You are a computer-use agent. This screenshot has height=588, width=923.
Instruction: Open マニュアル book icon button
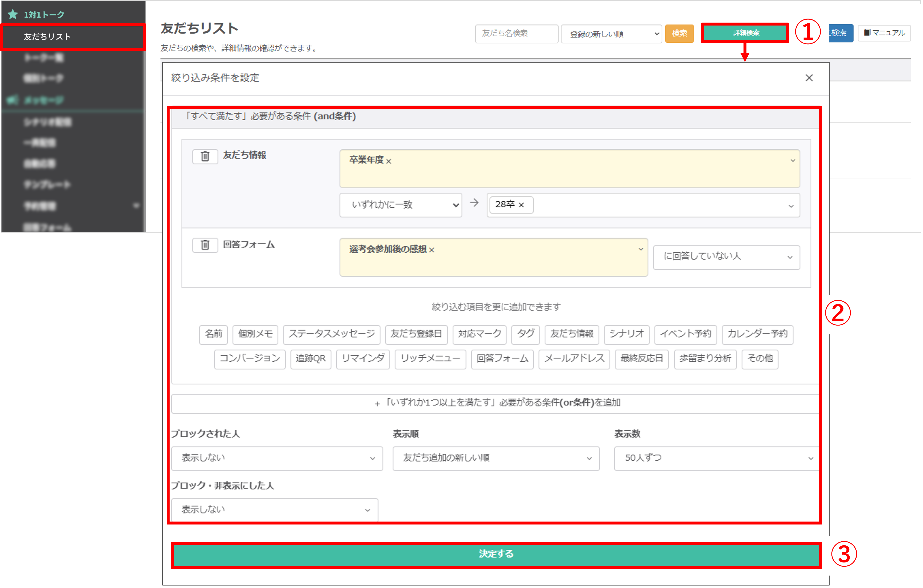tap(884, 33)
